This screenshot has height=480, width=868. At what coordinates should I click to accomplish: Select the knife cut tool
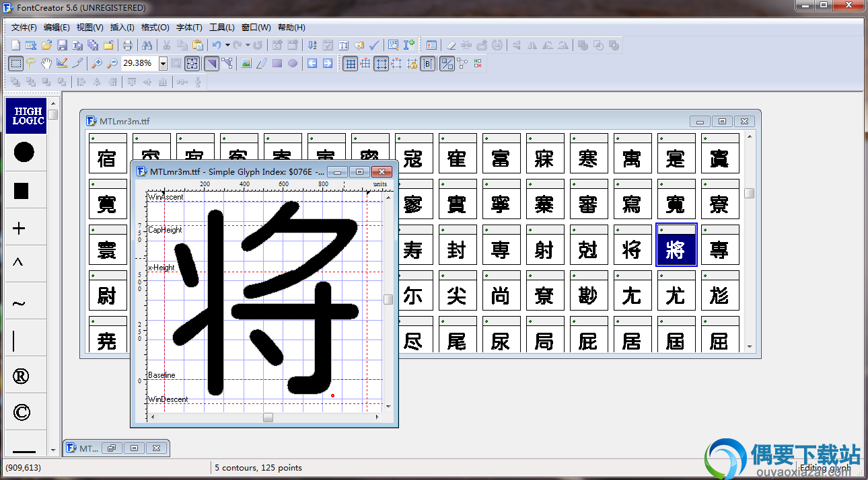77,63
